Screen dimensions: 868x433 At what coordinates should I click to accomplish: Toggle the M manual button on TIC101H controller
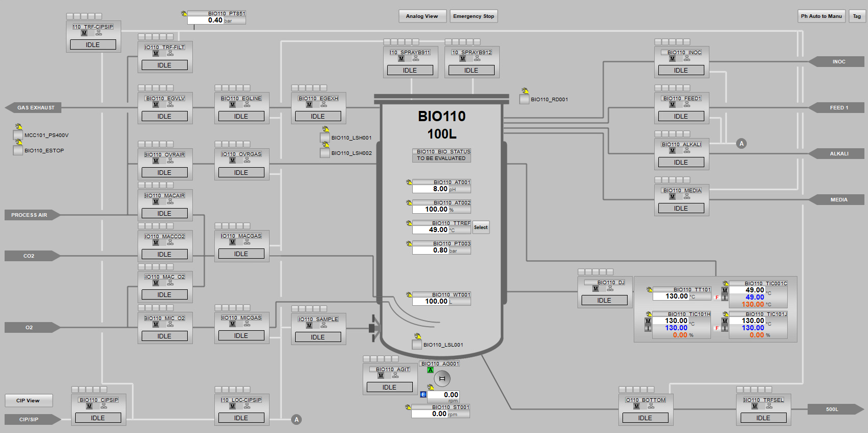tap(648, 321)
